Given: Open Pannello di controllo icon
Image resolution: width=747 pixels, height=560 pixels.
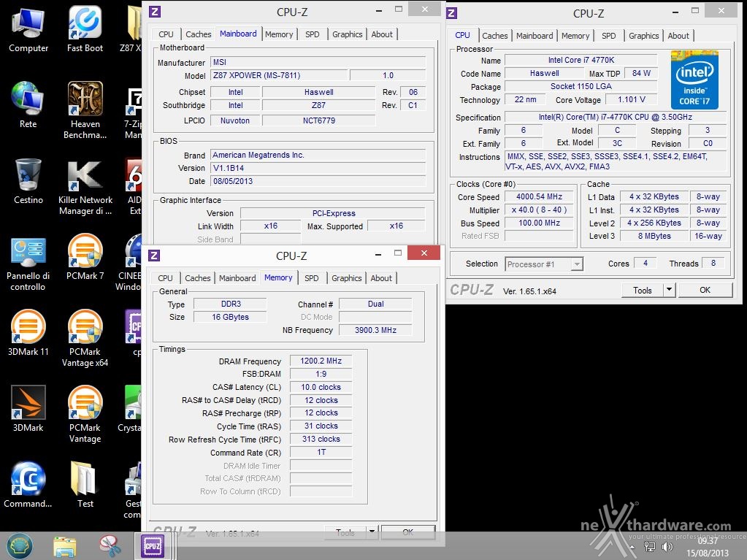Looking at the screenshot, I should coord(28,264).
